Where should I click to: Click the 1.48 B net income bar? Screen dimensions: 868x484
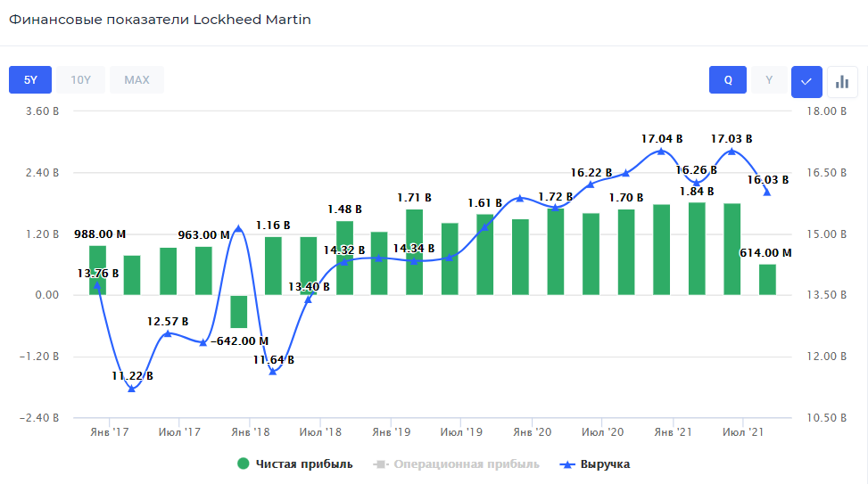[344, 258]
